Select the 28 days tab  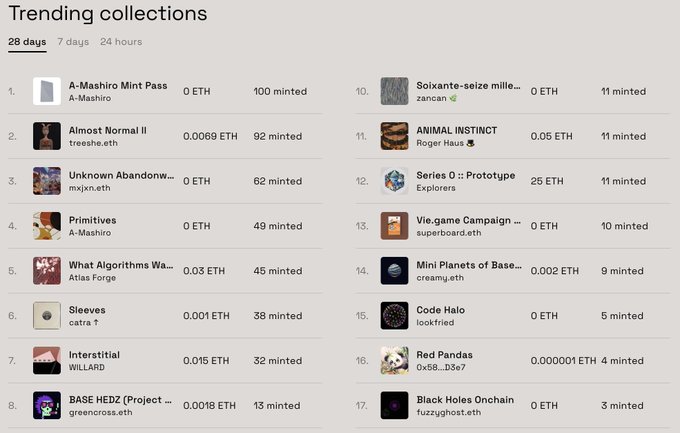click(27, 42)
